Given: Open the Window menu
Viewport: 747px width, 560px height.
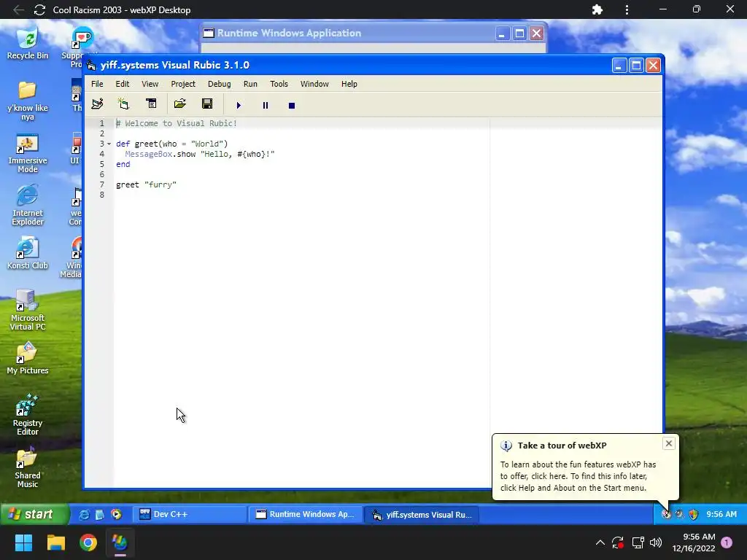Looking at the screenshot, I should pos(314,84).
